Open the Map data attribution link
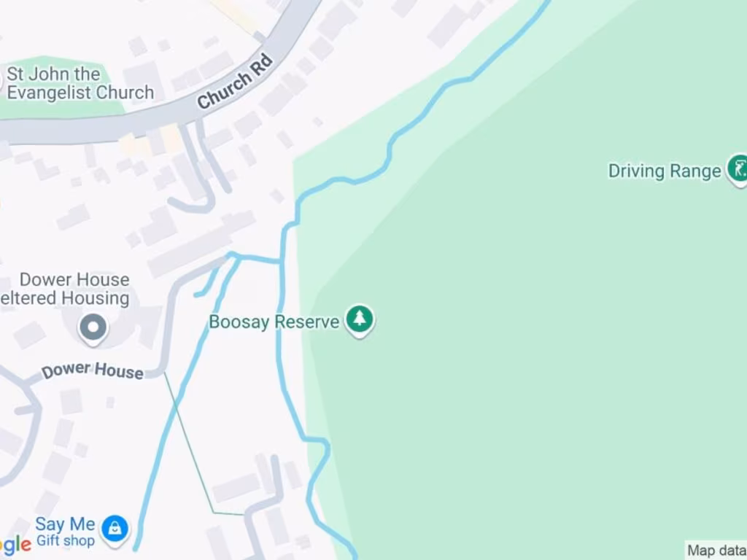 pos(716,551)
